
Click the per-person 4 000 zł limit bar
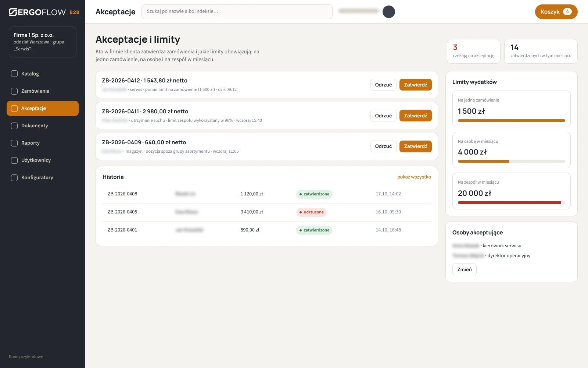point(512,161)
